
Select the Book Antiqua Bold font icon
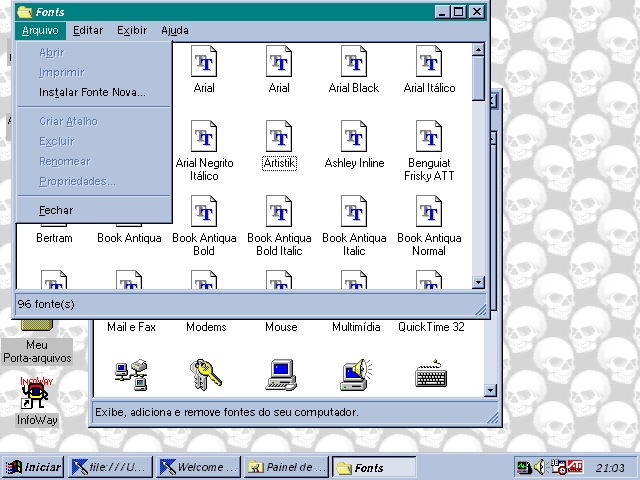click(204, 211)
